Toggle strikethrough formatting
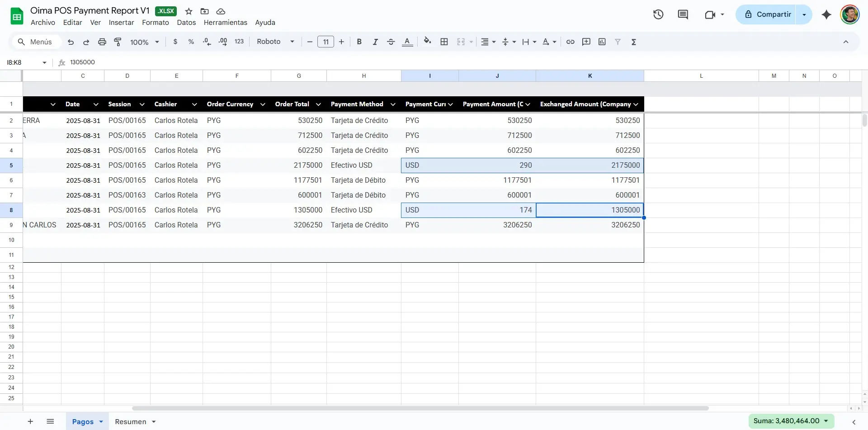868x430 pixels. [x=391, y=42]
